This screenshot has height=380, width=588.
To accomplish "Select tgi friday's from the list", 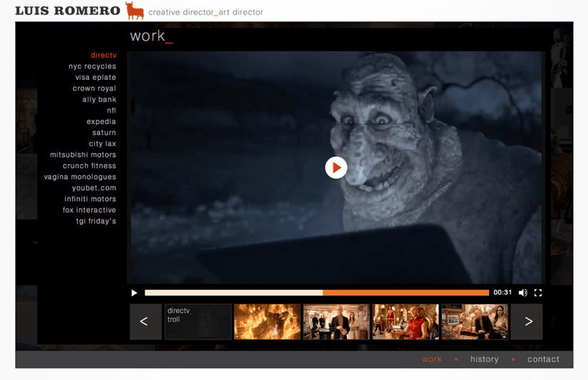I will pos(96,221).
